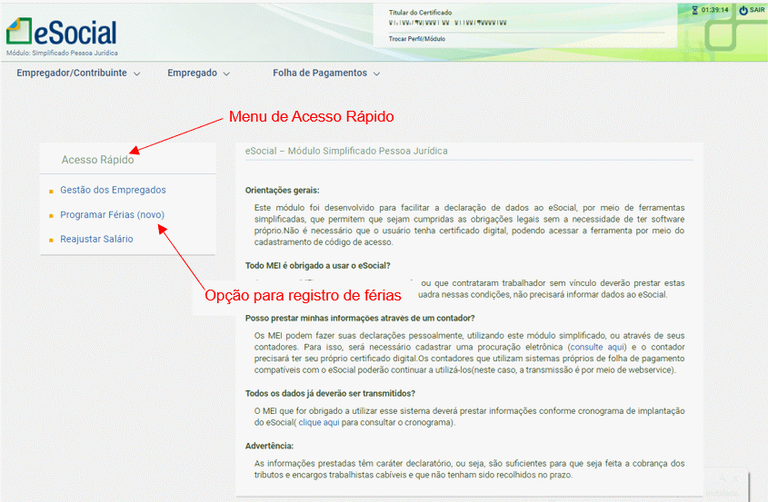Open the Reajustar Salário link

click(x=96, y=239)
